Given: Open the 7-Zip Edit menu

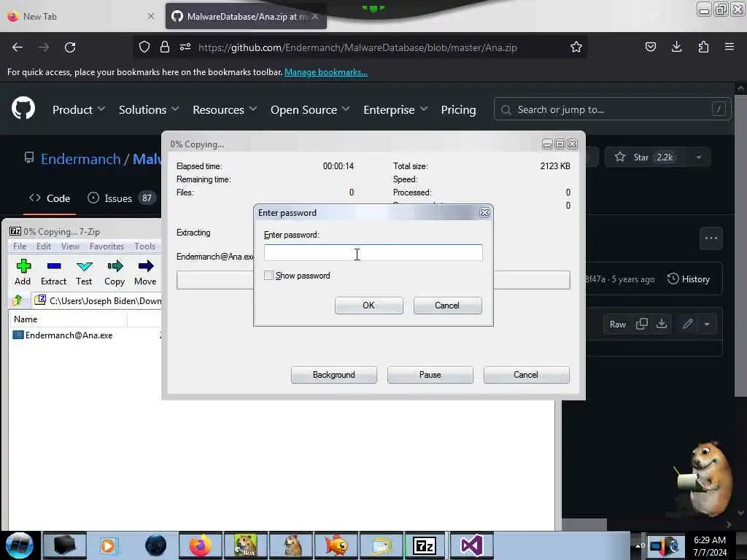Looking at the screenshot, I should click(x=43, y=246).
